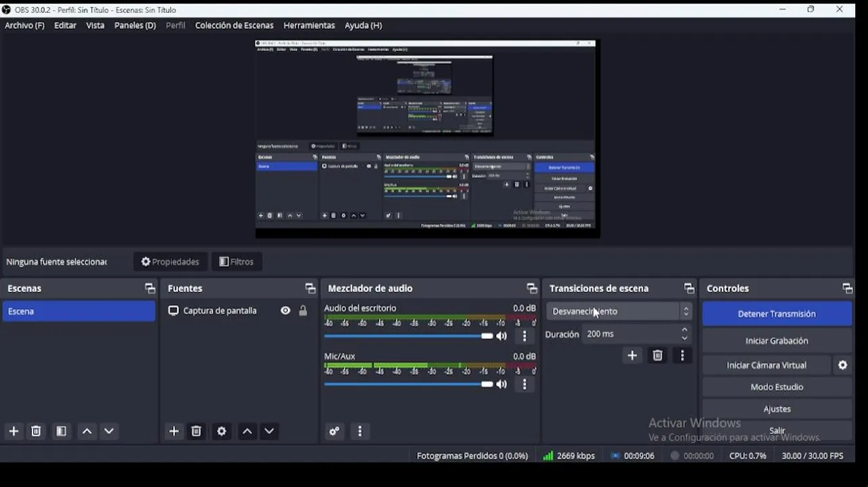Screen dimensions: 868x487
Task: Add a new scene with plus icon
Action: tap(14, 432)
